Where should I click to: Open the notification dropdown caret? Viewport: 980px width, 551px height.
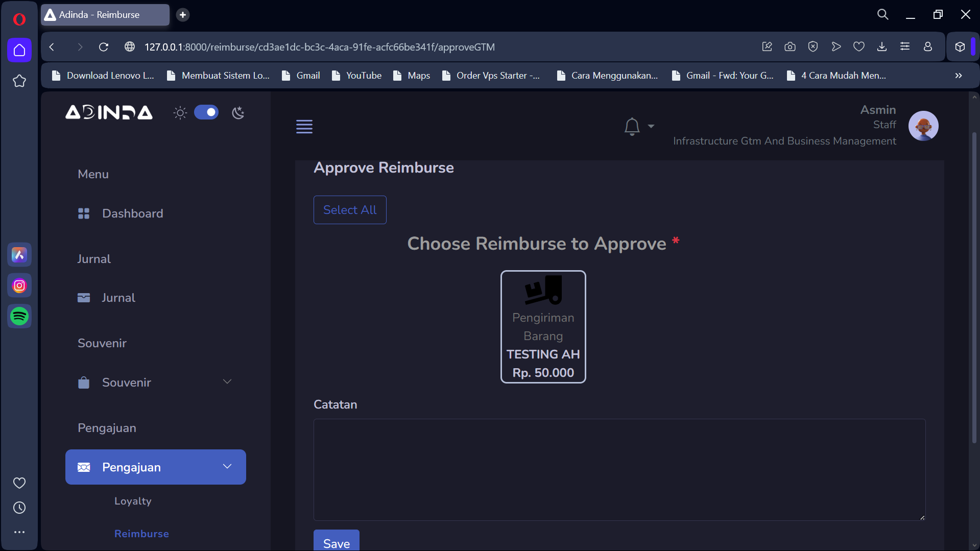pyautogui.click(x=651, y=126)
